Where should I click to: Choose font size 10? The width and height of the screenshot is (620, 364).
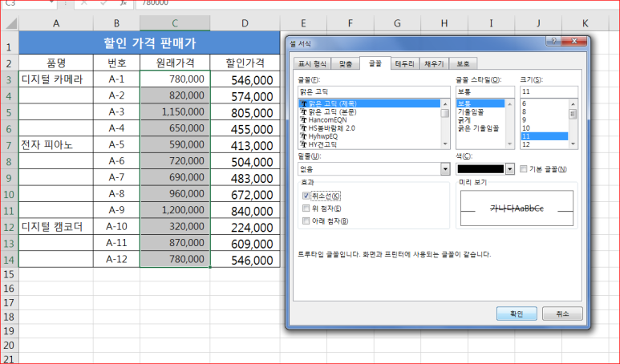[544, 128]
